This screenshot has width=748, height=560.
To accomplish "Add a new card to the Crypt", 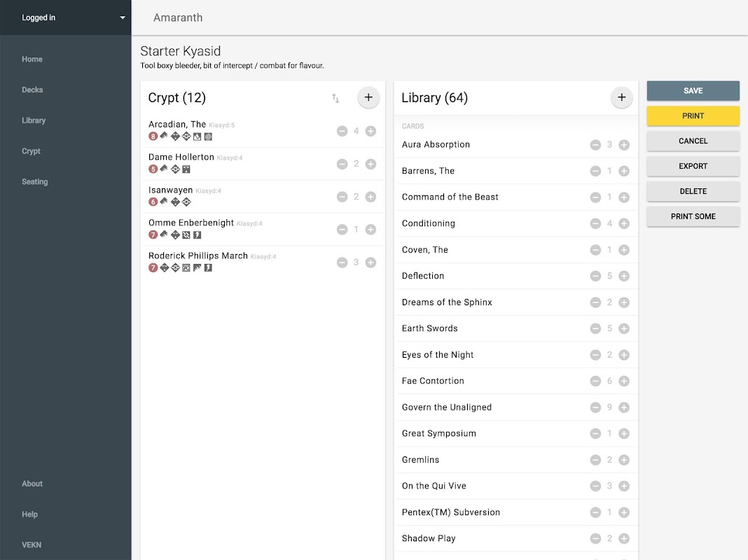I will (x=368, y=98).
